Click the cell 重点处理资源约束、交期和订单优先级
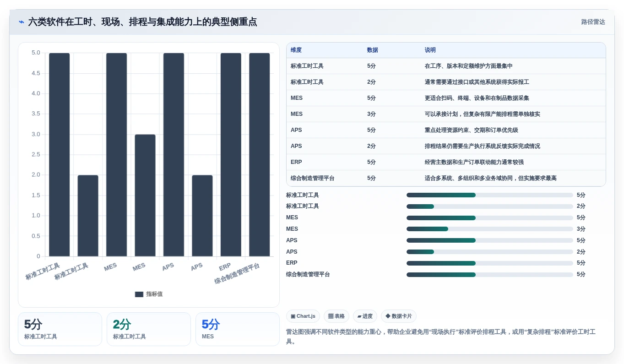 click(471, 130)
